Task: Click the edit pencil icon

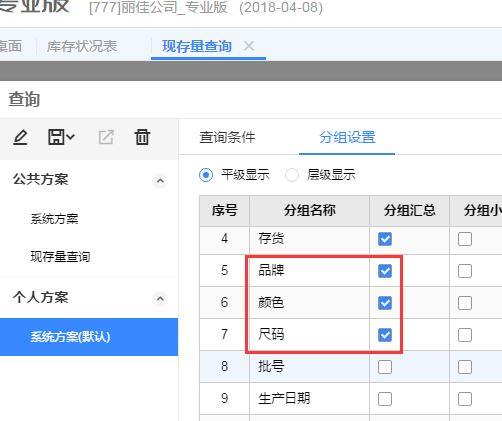Action: tap(20, 137)
